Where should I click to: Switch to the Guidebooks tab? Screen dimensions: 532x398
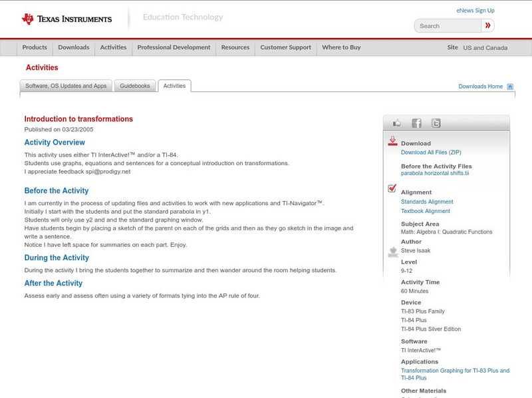(134, 85)
